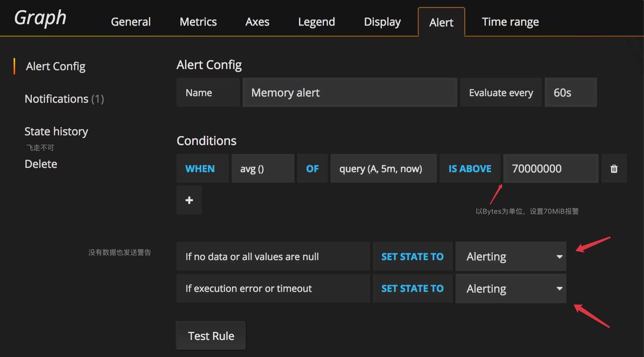Image resolution: width=644 pixels, height=357 pixels.
Task: Add a new condition with plus button
Action: (x=189, y=200)
